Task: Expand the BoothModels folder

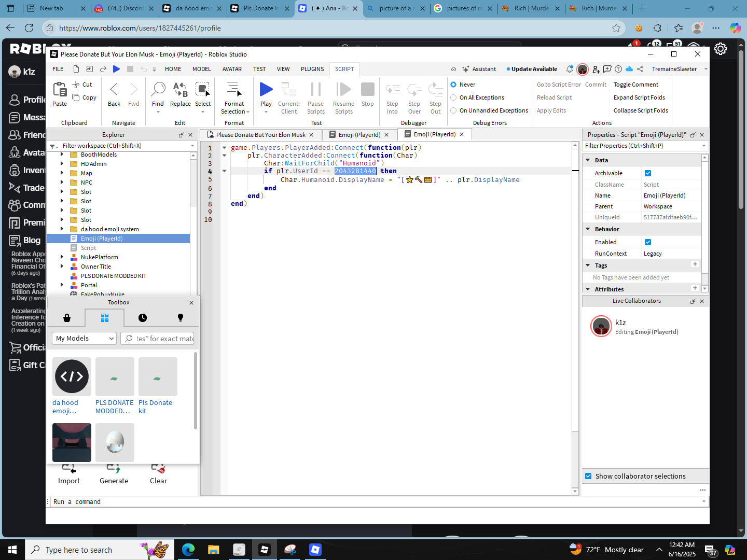Action: coord(62,155)
